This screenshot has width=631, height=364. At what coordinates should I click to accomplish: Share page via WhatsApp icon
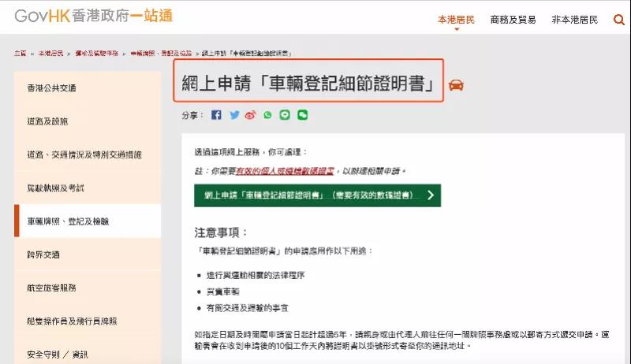(267, 115)
